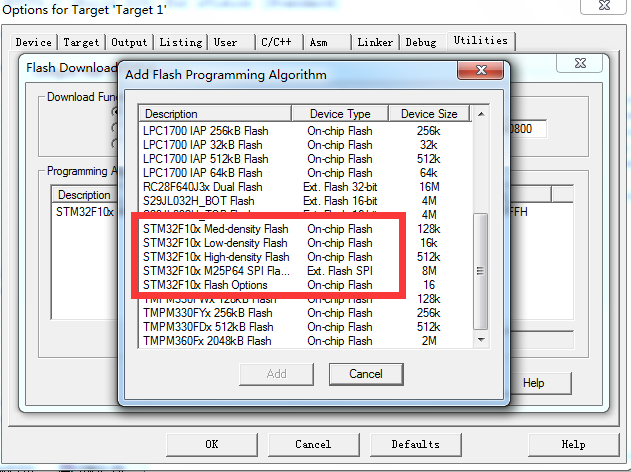
Task: Close the Flash Download window
Action: pyautogui.click(x=580, y=63)
